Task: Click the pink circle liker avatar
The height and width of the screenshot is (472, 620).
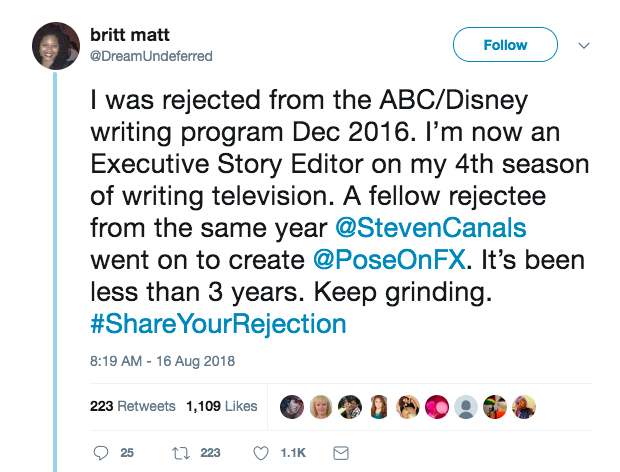Action: [x=436, y=406]
